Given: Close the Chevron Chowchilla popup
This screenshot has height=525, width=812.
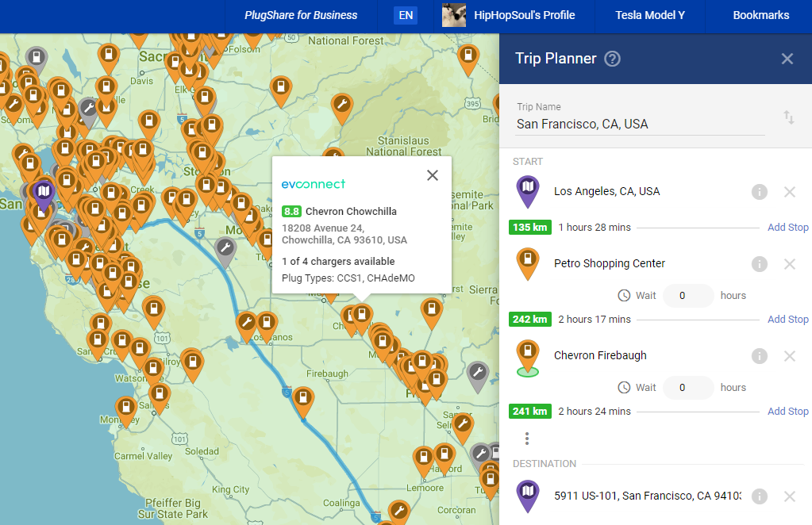Looking at the screenshot, I should 432,175.
